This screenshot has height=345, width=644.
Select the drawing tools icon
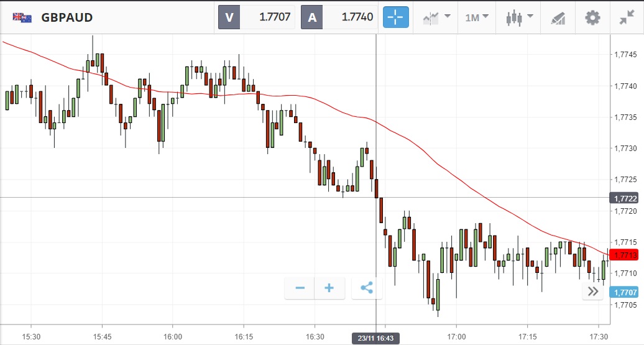click(x=558, y=17)
